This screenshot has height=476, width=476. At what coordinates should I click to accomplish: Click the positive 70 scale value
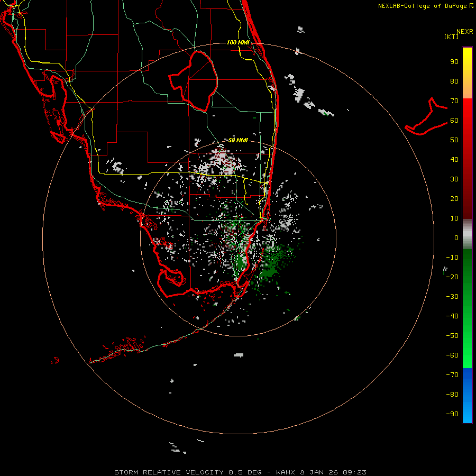(x=454, y=101)
